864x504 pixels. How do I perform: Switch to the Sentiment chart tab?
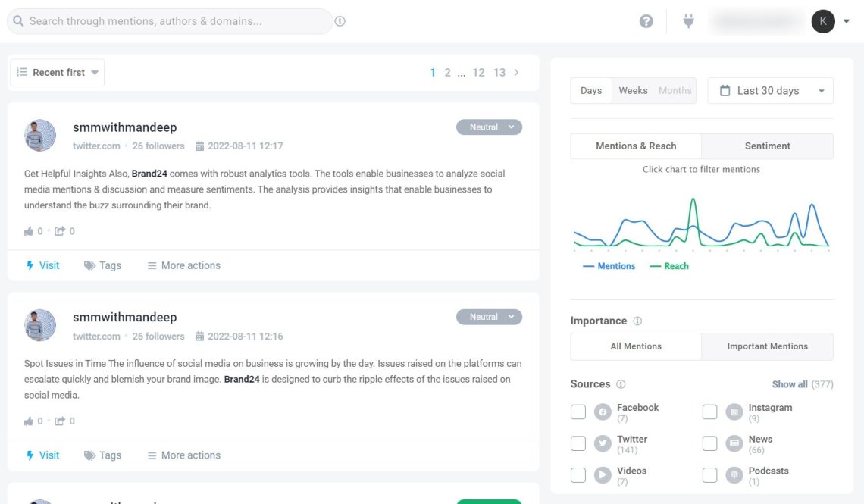click(767, 146)
